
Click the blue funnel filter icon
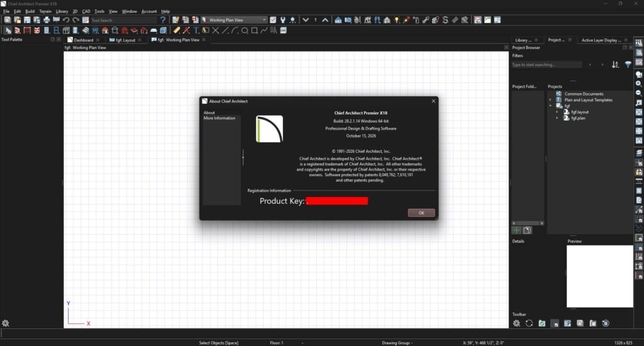(x=628, y=65)
